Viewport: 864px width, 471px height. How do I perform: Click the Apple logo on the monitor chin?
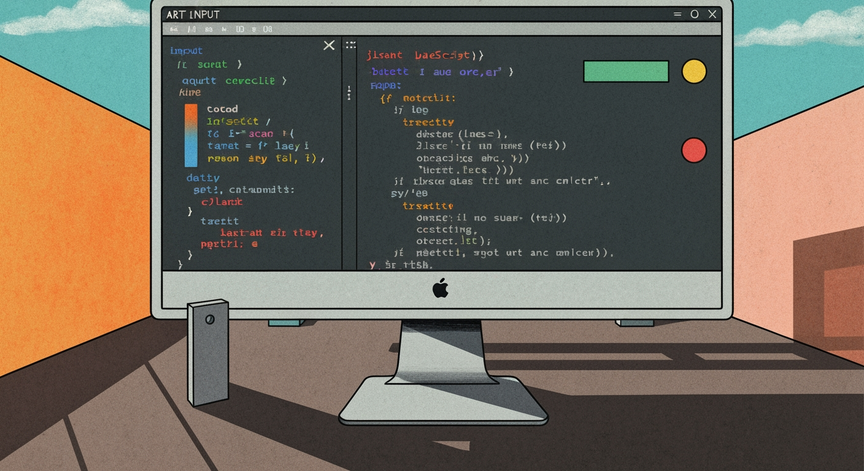[440, 288]
